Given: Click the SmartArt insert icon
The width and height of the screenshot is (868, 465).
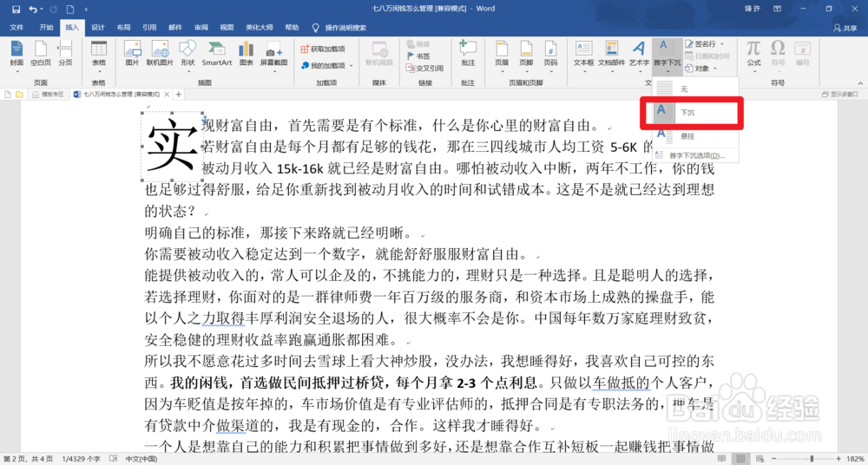Looking at the screenshot, I should tap(216, 54).
